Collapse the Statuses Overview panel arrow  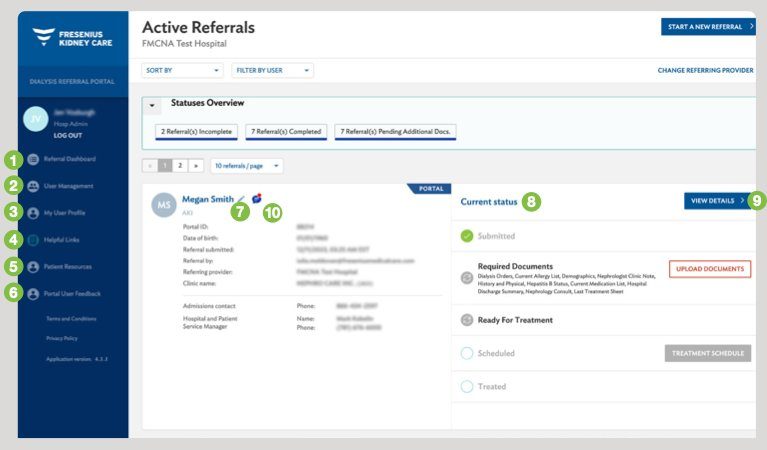coord(152,105)
